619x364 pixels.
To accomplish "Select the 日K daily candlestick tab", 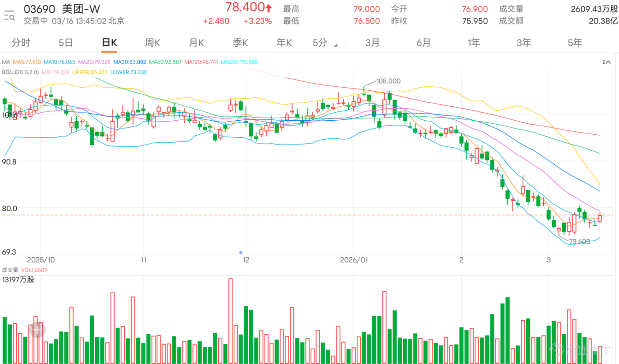I will coord(109,43).
